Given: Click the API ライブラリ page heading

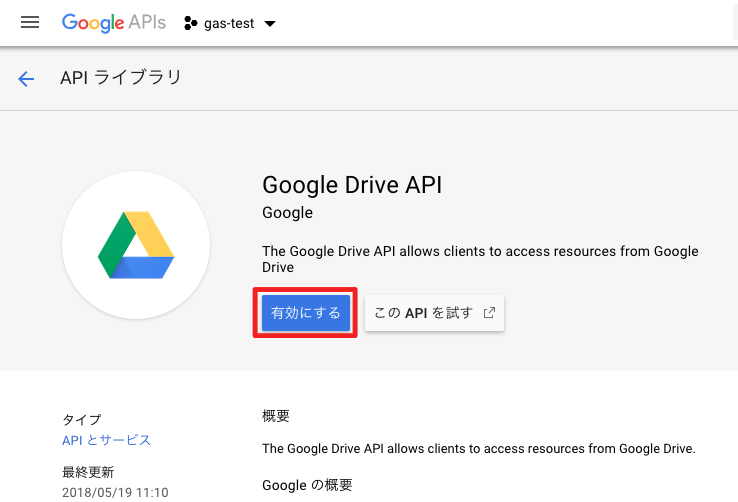Looking at the screenshot, I should (x=120, y=78).
